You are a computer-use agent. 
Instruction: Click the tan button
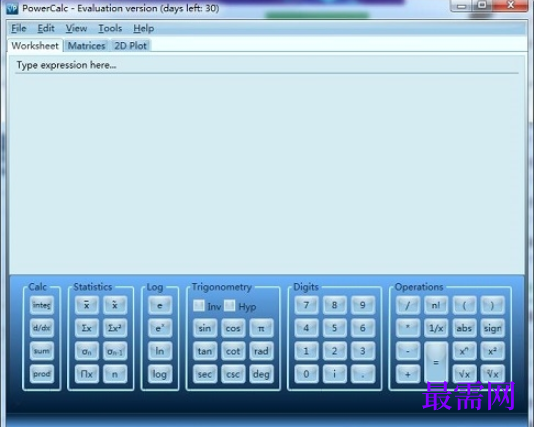(205, 351)
